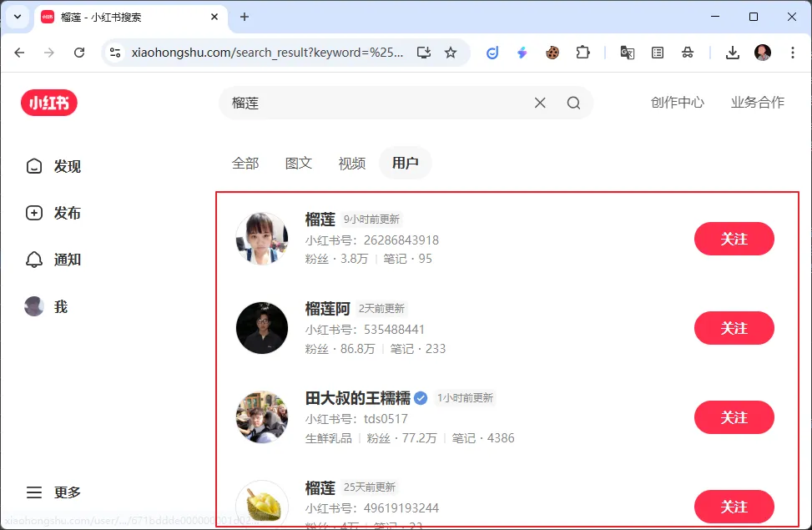Bookmark page with the star icon

[451, 53]
